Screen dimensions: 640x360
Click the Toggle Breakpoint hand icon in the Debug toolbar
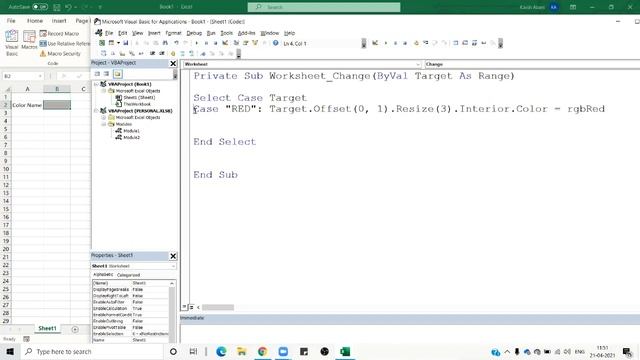tap(416, 43)
